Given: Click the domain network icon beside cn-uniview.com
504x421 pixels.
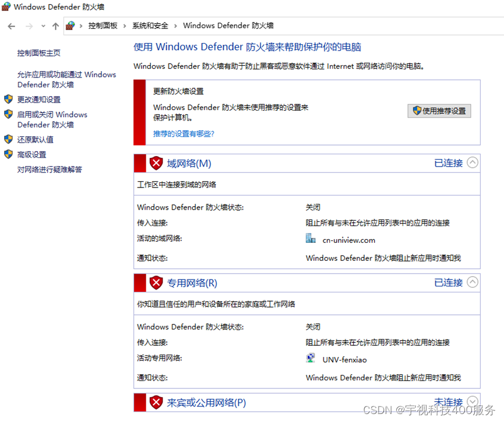Looking at the screenshot, I should click(311, 238).
